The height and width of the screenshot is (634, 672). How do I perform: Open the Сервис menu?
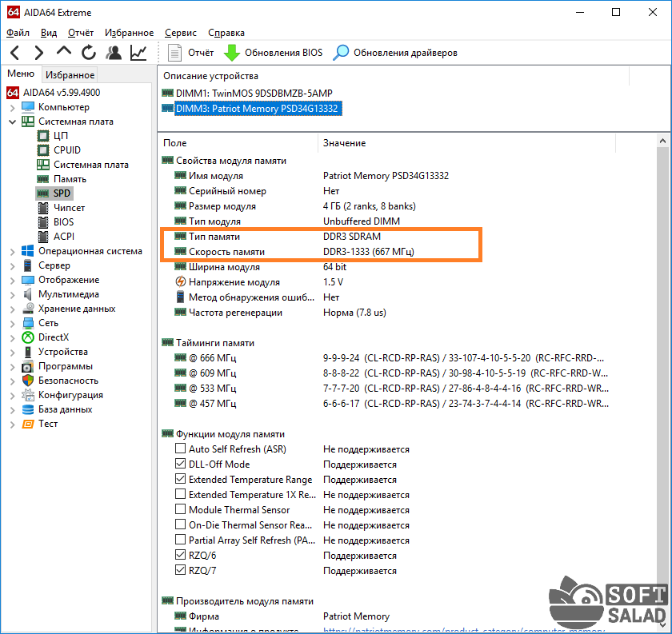(181, 33)
